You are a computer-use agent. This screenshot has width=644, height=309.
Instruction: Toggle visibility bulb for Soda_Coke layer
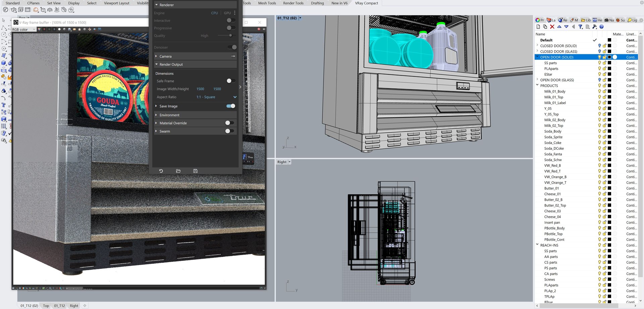coord(599,143)
